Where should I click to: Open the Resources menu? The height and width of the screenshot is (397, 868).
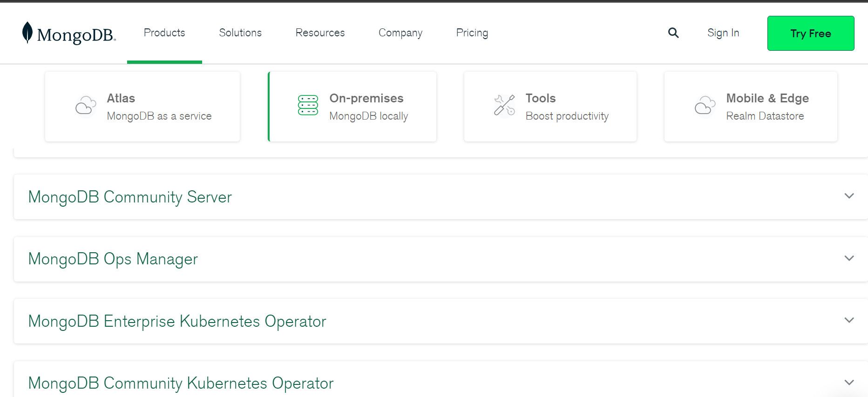click(320, 33)
